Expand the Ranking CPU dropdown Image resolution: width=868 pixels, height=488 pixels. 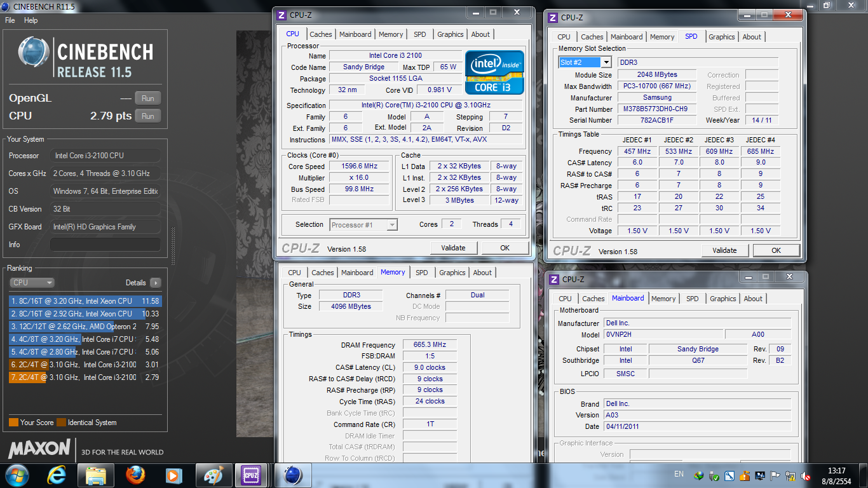pos(32,283)
